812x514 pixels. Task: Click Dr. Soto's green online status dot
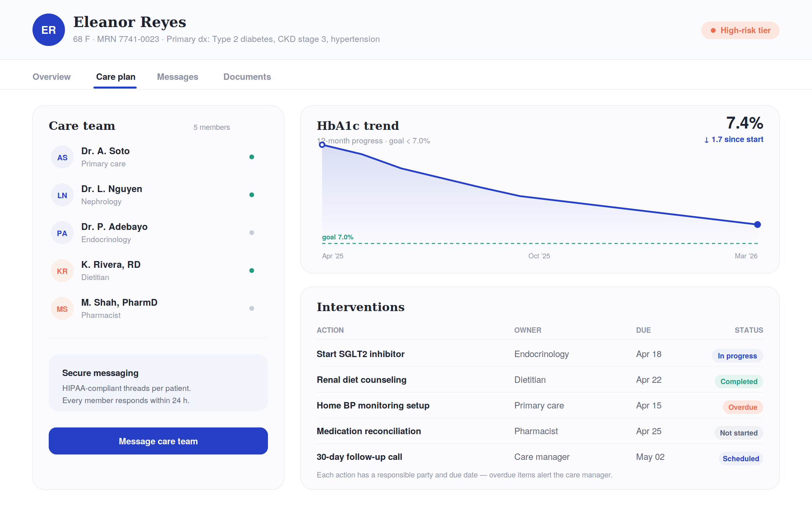(252, 157)
